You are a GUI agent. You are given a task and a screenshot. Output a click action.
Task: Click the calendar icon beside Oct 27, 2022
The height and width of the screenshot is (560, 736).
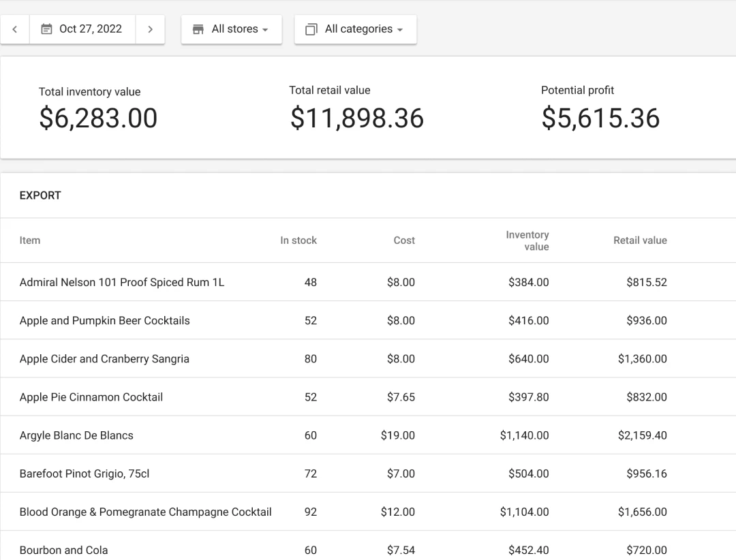click(x=46, y=29)
